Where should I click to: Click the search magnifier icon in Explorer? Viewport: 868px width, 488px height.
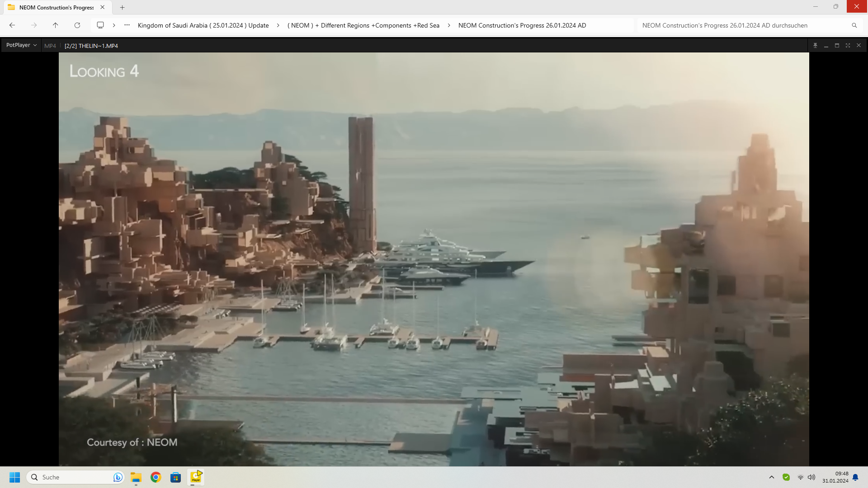coord(854,25)
